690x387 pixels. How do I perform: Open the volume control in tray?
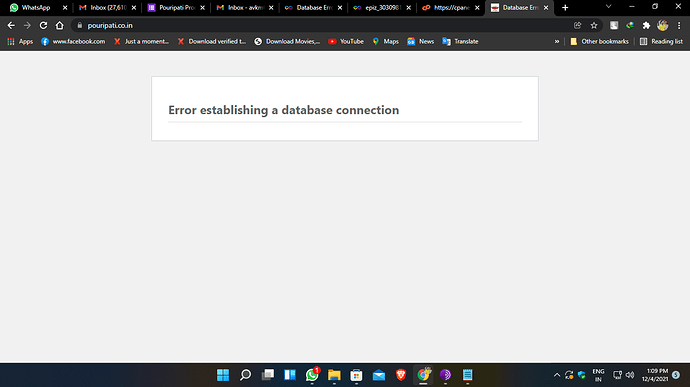(630, 375)
